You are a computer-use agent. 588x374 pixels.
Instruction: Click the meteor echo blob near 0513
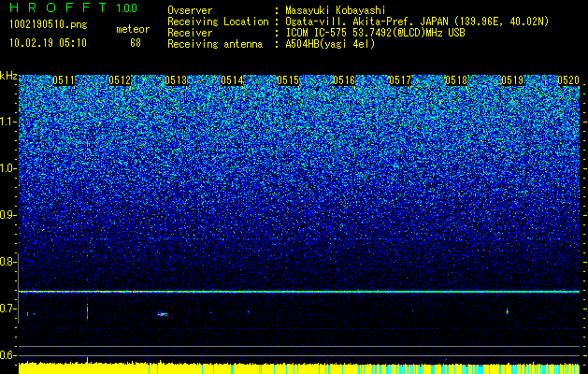coord(162,314)
